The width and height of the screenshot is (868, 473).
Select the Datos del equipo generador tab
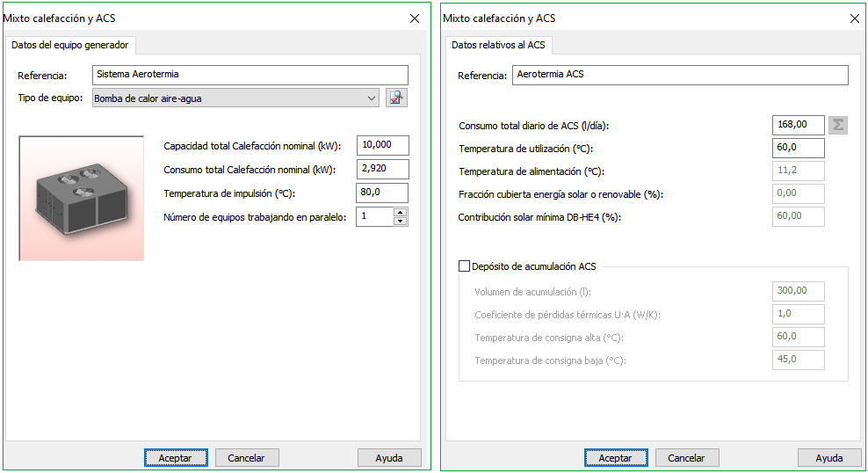click(69, 45)
